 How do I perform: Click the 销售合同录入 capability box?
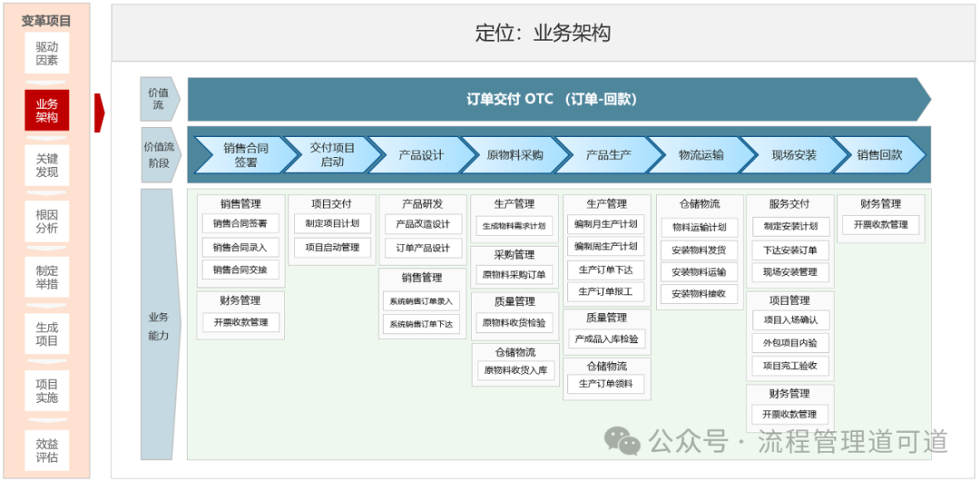[x=240, y=247]
